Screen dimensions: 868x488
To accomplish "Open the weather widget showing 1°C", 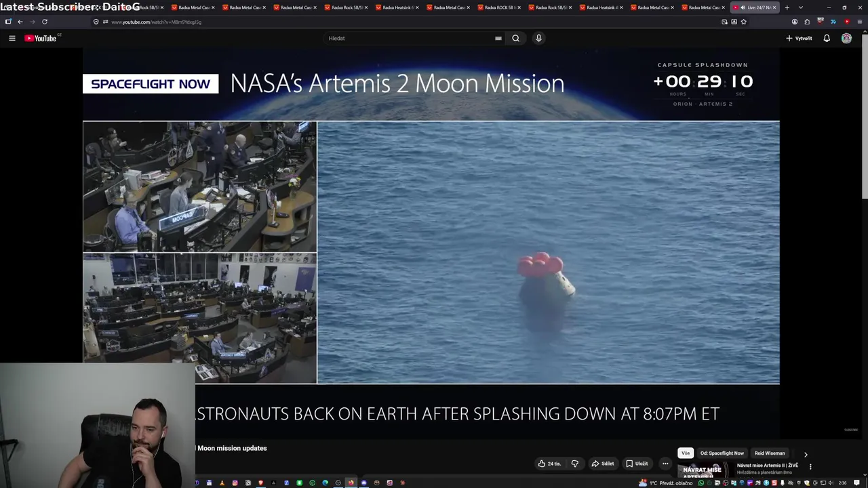I will (665, 483).
